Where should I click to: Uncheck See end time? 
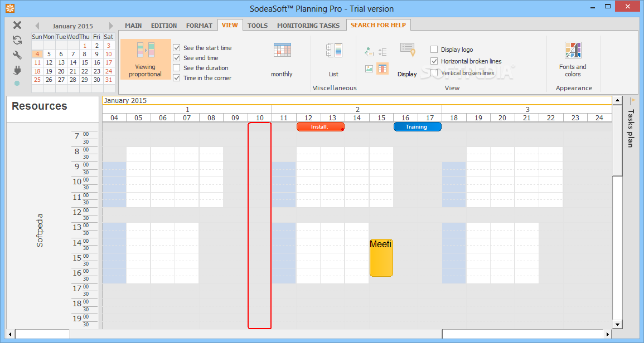point(177,58)
